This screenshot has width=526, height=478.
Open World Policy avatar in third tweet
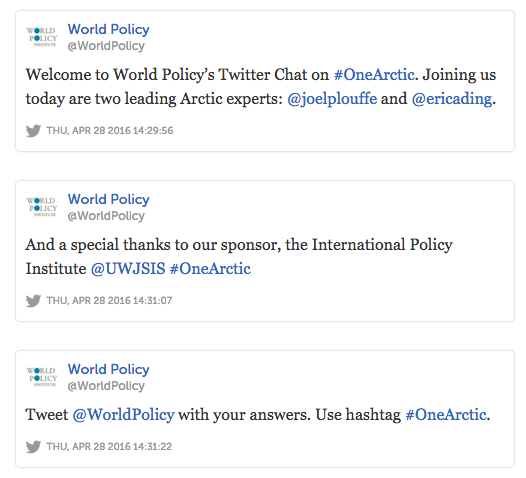[x=42, y=377]
